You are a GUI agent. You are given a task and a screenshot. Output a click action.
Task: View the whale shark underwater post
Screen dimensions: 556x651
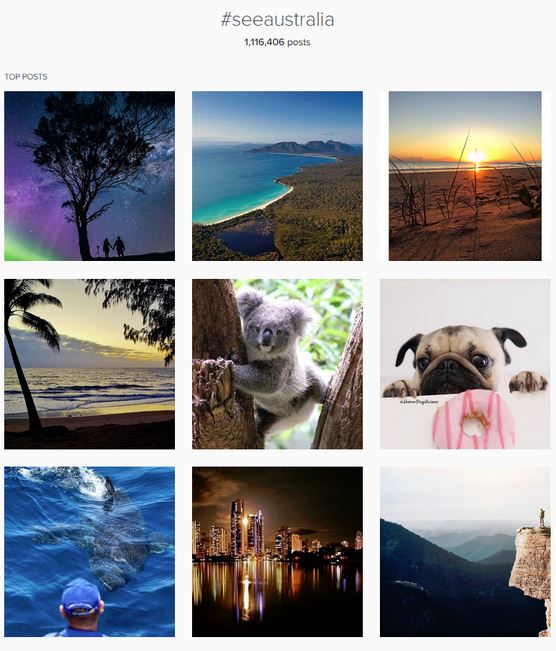89,552
